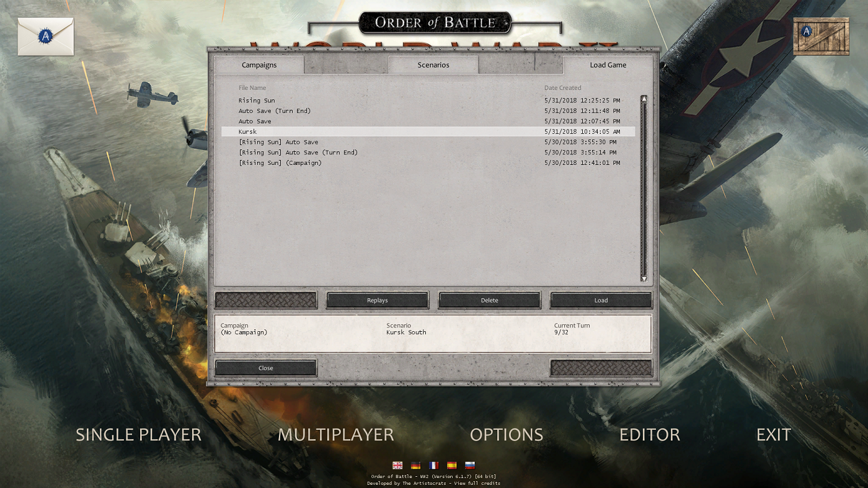Screen dimensions: 868x488
Task: Select the Russian flag language
Action: point(470,466)
